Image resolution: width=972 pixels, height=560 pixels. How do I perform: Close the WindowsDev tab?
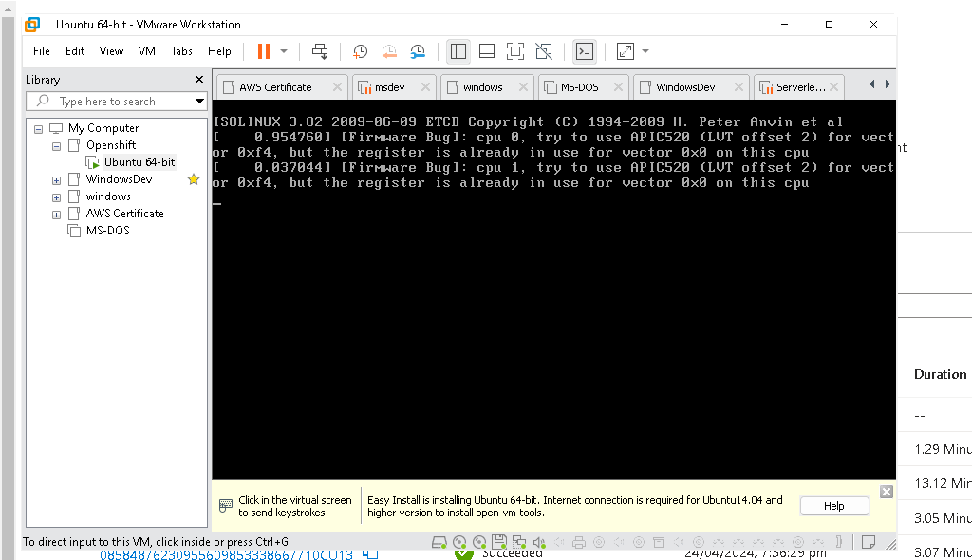click(x=738, y=87)
